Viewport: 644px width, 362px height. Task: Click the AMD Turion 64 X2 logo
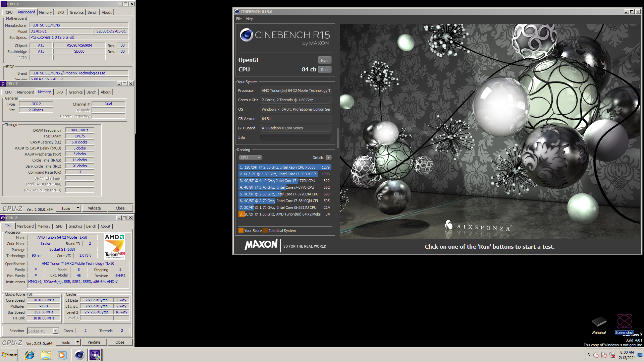click(x=114, y=246)
